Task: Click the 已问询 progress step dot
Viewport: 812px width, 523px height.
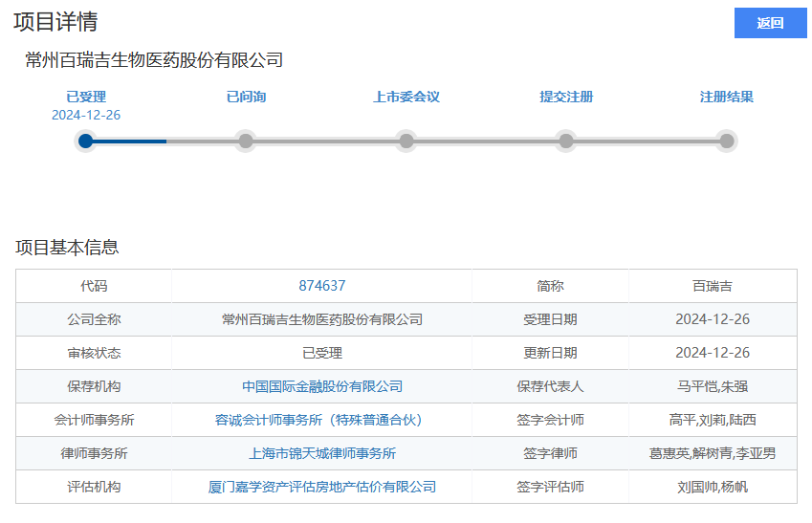Action: [246, 141]
